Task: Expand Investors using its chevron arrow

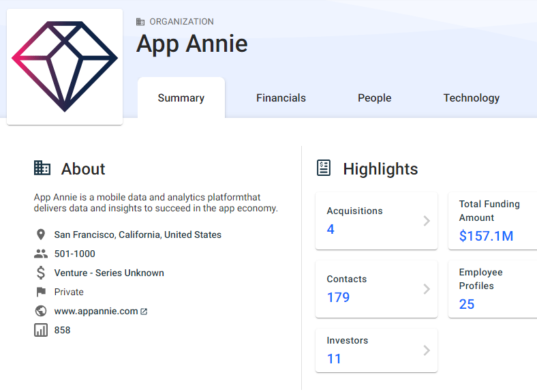Action: coord(427,350)
